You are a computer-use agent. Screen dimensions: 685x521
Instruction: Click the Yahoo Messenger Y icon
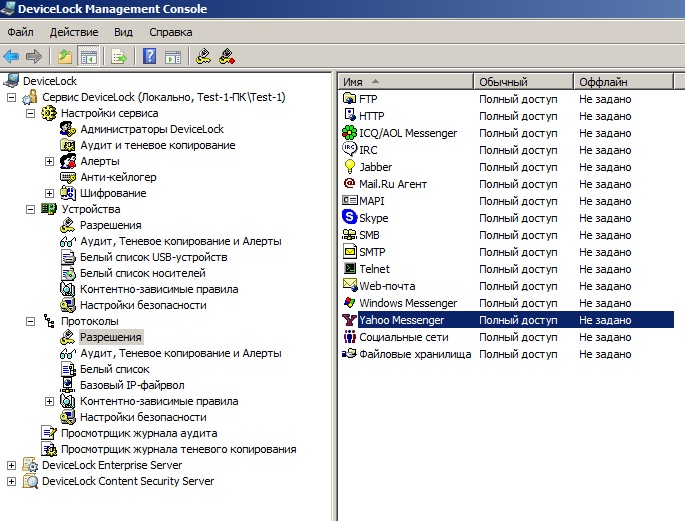349,320
